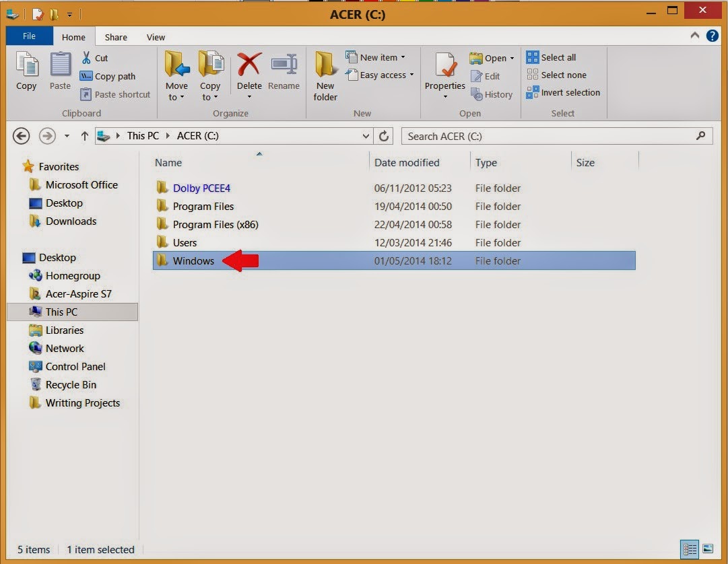This screenshot has height=564, width=728.
Task: Click the New folder quick access toolbar icon
Action: pyautogui.click(x=55, y=14)
